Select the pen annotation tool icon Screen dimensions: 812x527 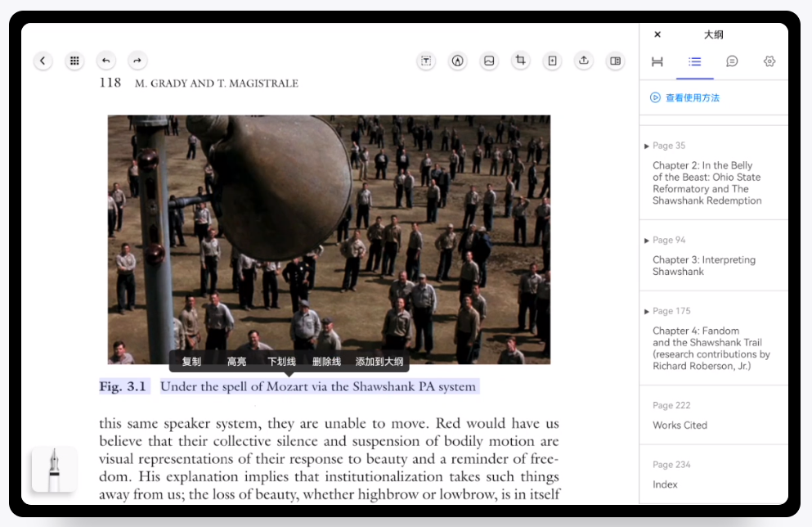[x=458, y=61]
